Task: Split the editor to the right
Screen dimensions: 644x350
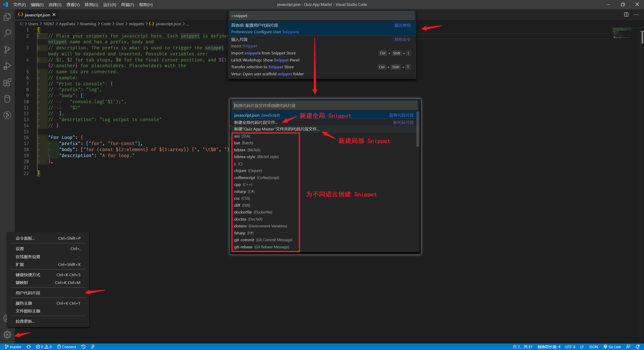Action: point(626,15)
